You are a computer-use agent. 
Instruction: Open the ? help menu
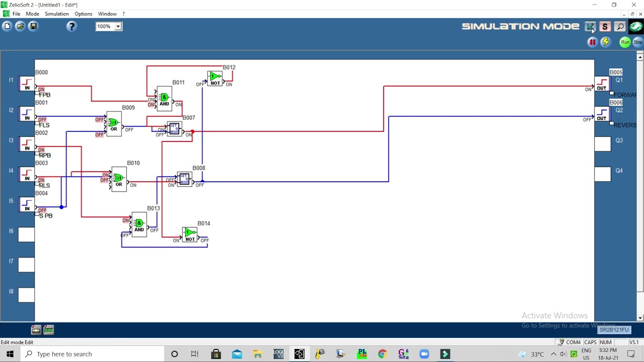[123, 14]
